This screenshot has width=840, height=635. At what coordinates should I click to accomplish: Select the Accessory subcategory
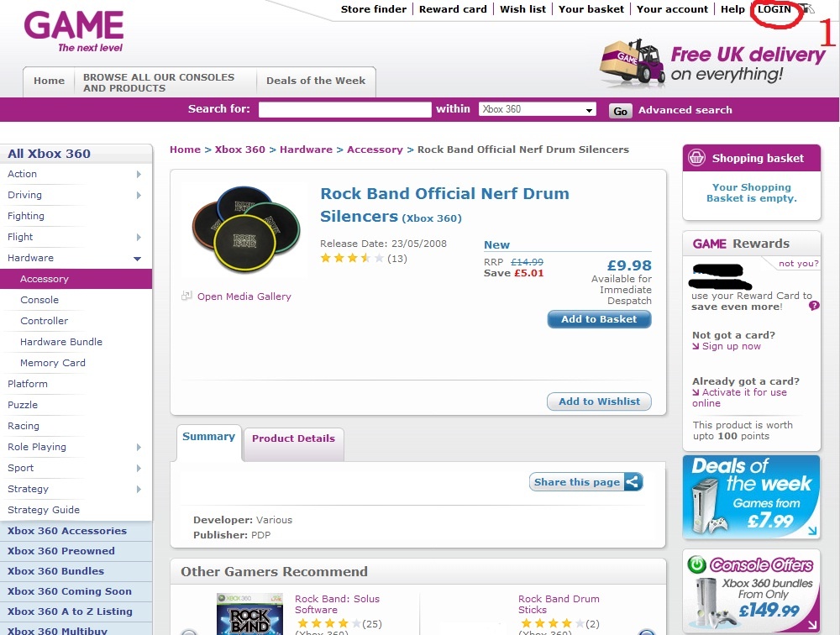76,279
